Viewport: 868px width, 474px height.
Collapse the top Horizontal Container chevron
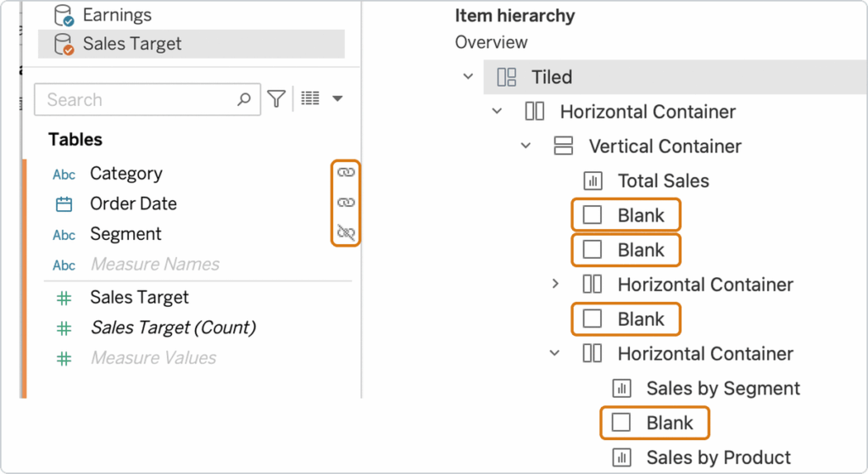point(497,111)
